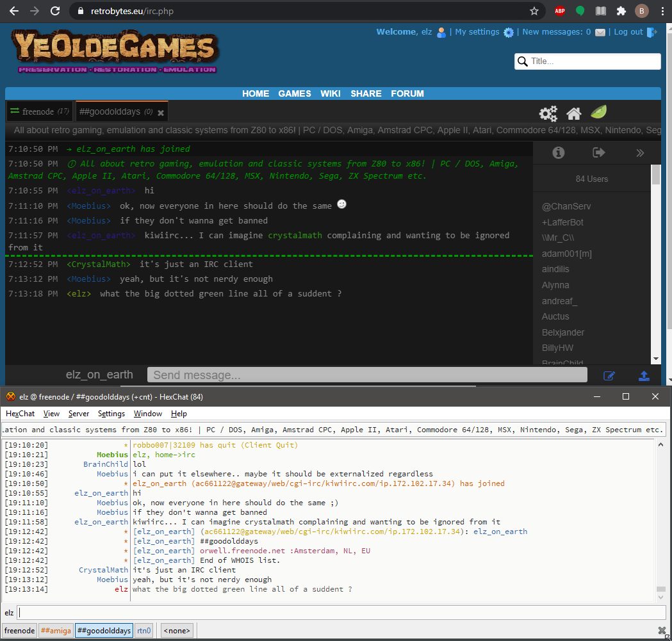Click the KiwiIRC home icon
The image size is (672, 641).
(574, 113)
